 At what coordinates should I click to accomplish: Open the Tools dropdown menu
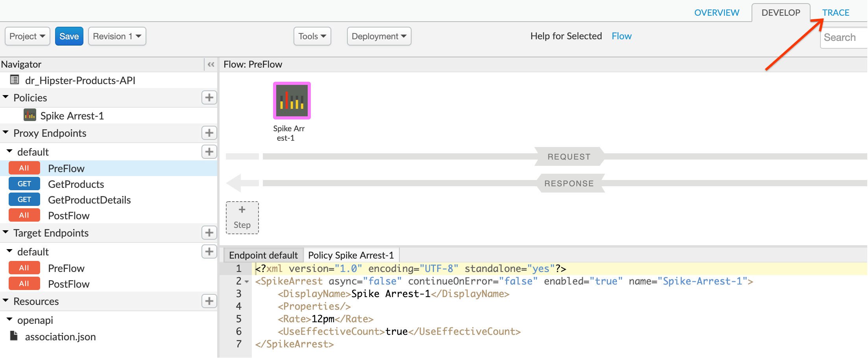[x=312, y=36]
